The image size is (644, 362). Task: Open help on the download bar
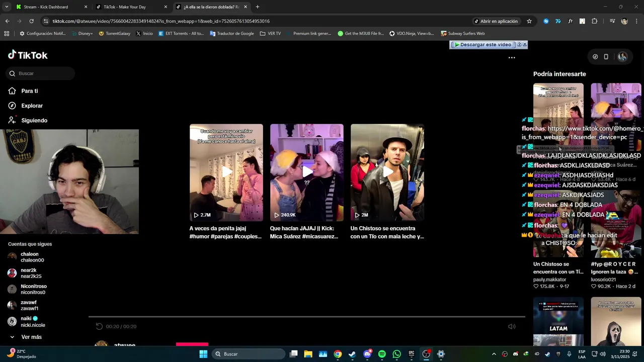click(x=519, y=44)
